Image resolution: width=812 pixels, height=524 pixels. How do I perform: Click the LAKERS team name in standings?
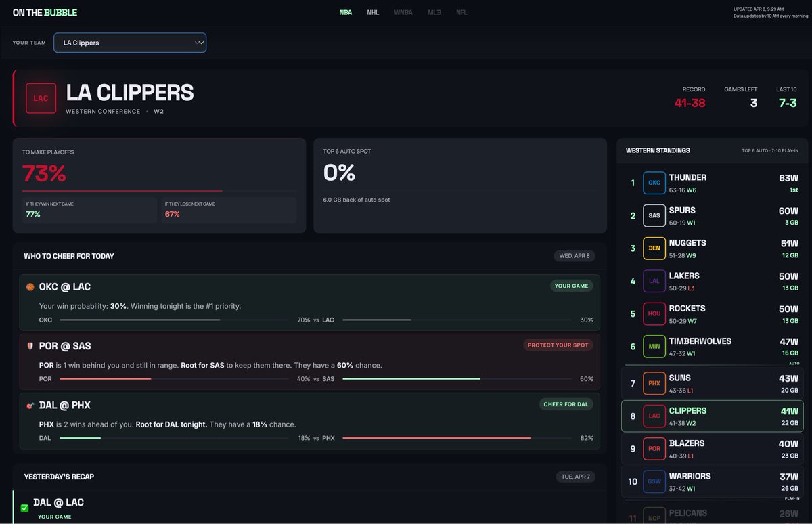point(684,276)
